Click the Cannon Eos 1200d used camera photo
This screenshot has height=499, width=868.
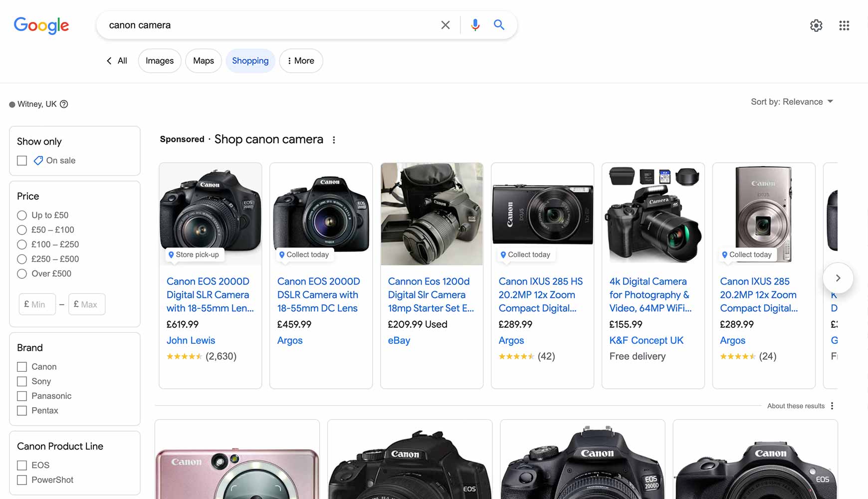[x=432, y=214]
